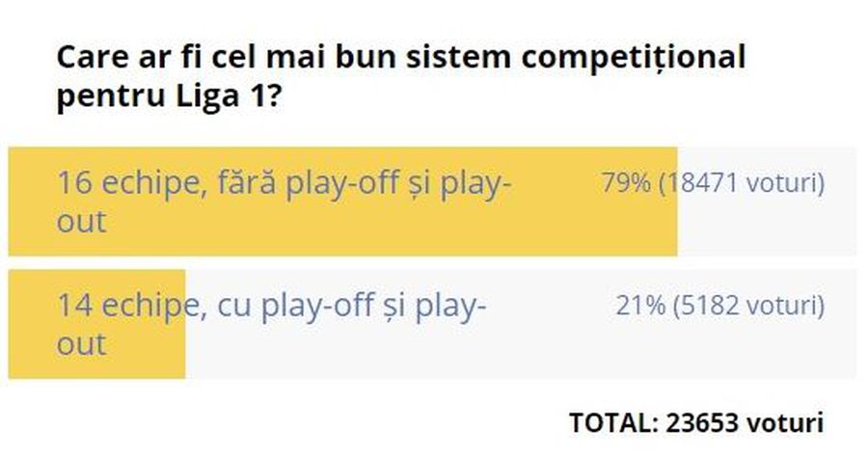Image resolution: width=868 pixels, height=458 pixels.
Task: Click the gray unfilled end of the 16 echipe bar
Action: [x=767, y=202]
